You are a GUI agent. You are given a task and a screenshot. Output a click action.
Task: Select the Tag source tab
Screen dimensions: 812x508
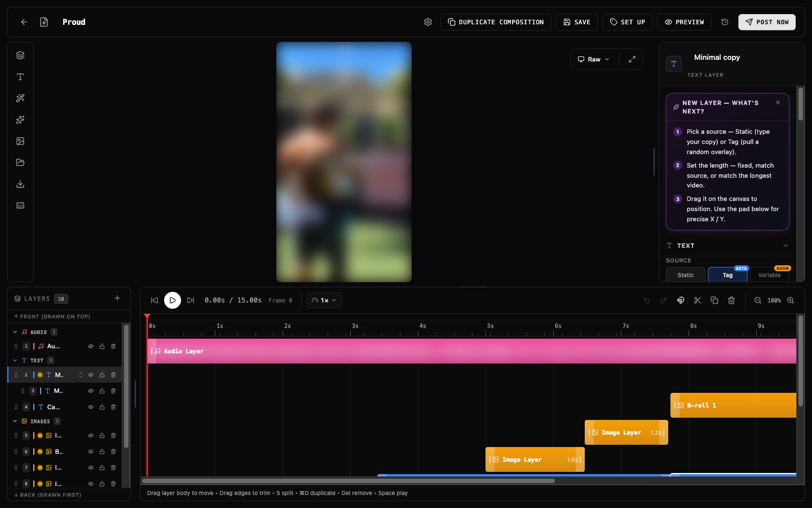point(727,275)
